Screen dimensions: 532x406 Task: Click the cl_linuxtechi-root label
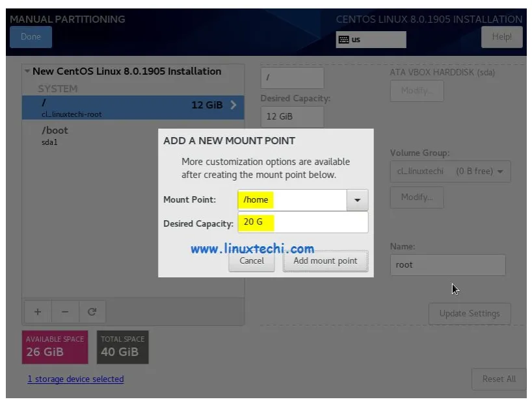tap(72, 114)
